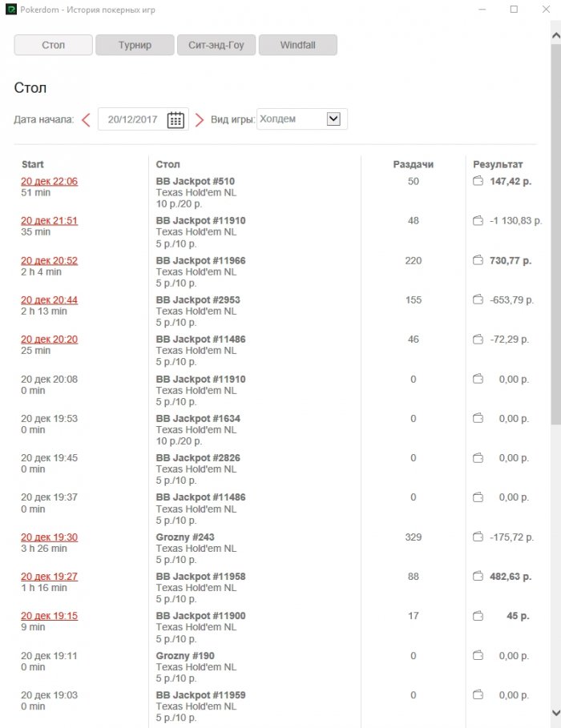Switch to the Турнир tab
561x728 pixels.
(134, 45)
